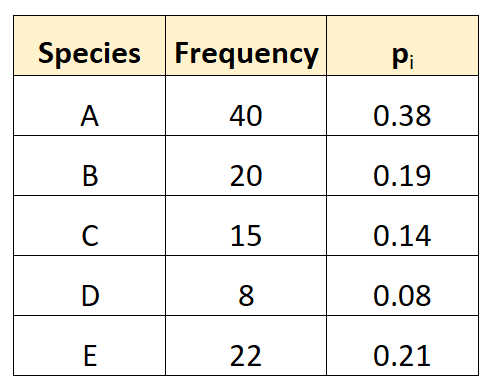The width and height of the screenshot is (494, 383).
Task: Select the species C cell
Action: coord(89,226)
